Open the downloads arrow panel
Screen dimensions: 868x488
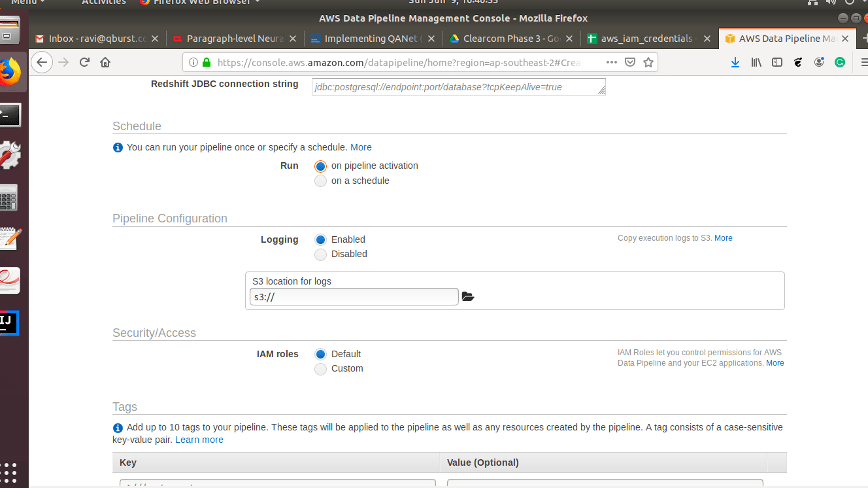(735, 62)
